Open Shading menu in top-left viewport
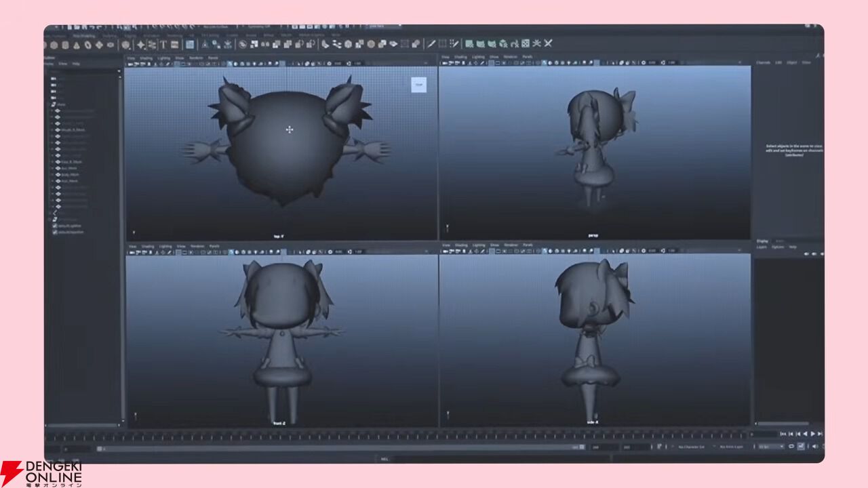 [x=146, y=58]
